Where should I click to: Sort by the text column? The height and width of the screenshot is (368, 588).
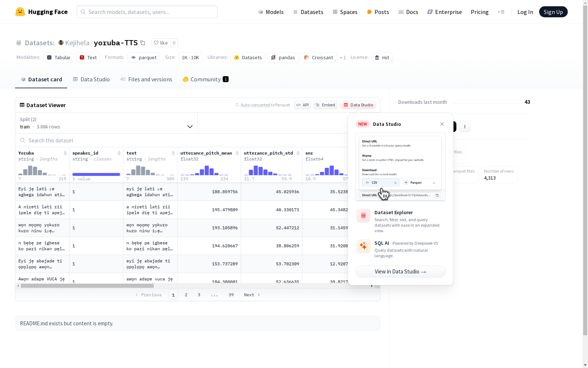click(173, 153)
